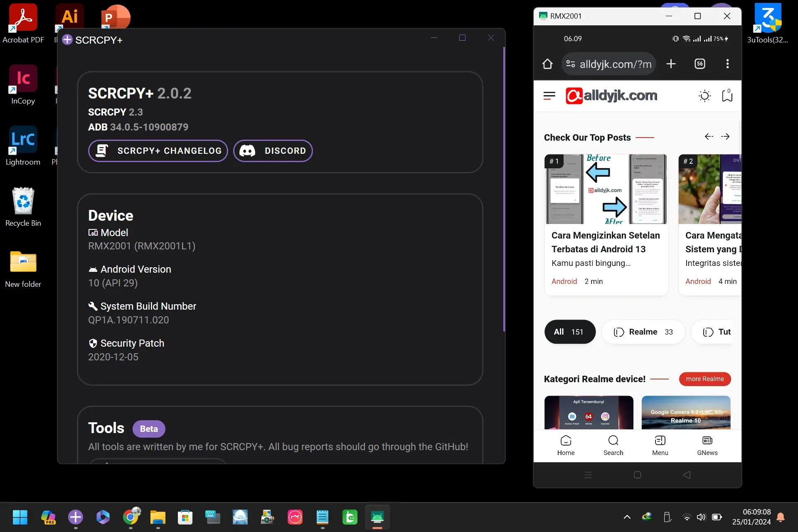Tap the Android home square button in RMX2001
Screen dimensions: 798x532
tap(638, 475)
